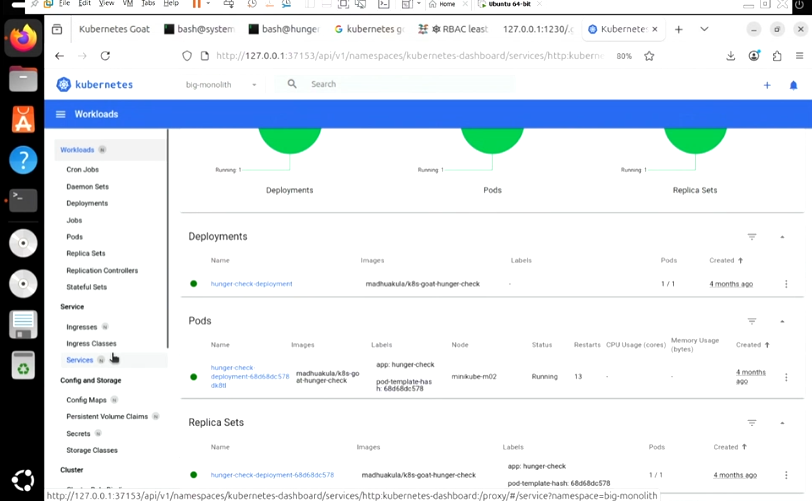The image size is (812, 501).
Task: Open the list all tabs chevron
Action: [x=704, y=30]
